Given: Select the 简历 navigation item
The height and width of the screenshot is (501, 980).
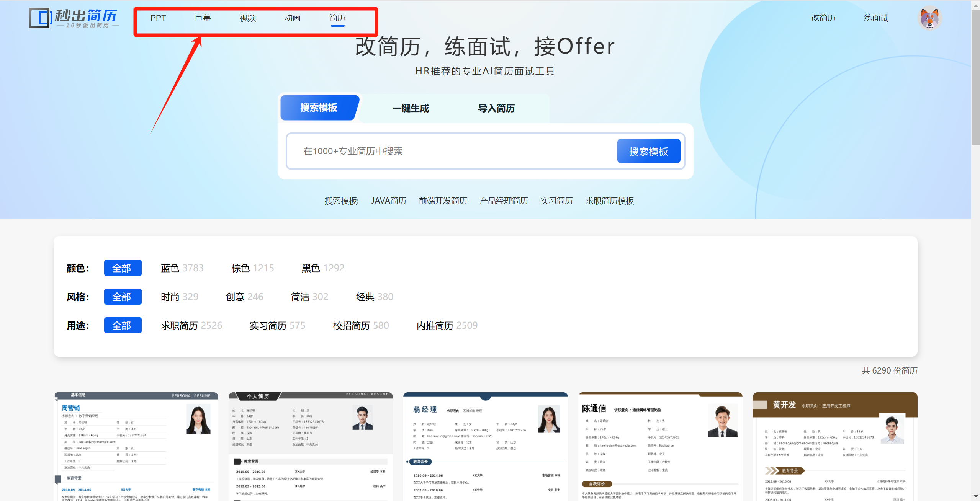Looking at the screenshot, I should click(337, 18).
